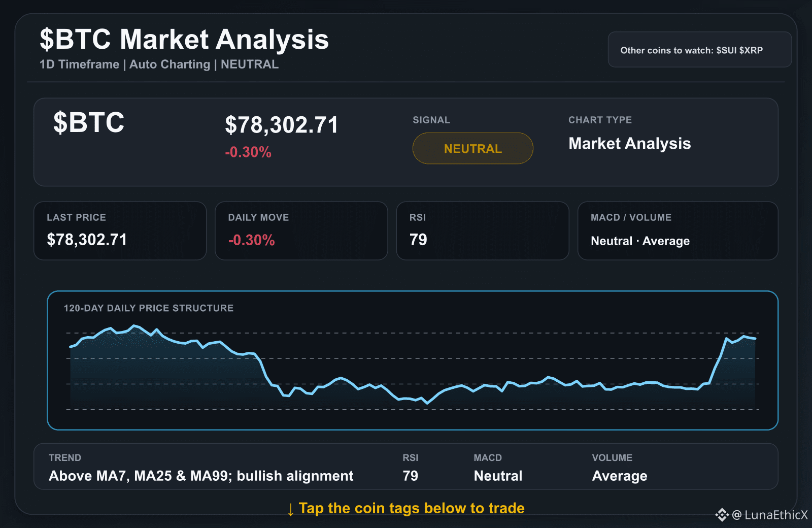Image resolution: width=812 pixels, height=528 pixels.
Task: Click the TREND bullish alignment text
Action: pos(201,476)
